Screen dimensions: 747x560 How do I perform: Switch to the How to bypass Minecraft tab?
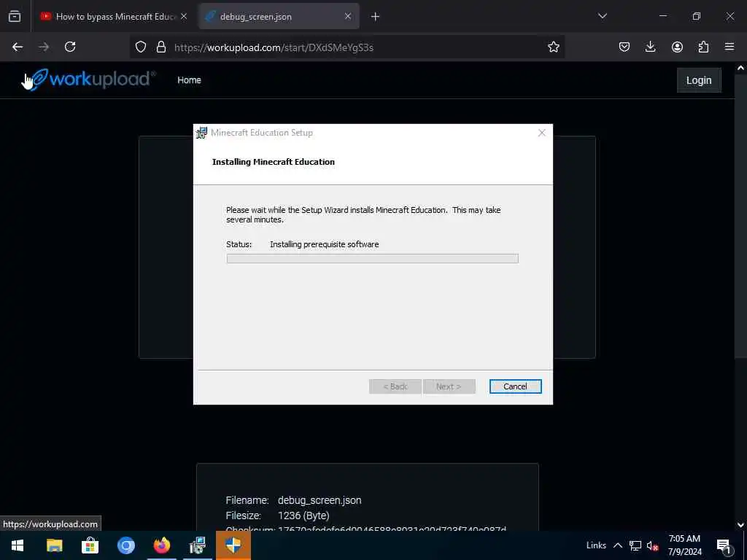[x=115, y=17]
